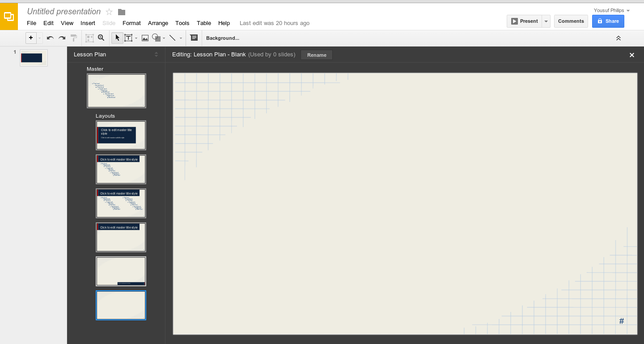Open the dropdown arrow beside Present
The height and width of the screenshot is (344, 644).
(x=546, y=21)
